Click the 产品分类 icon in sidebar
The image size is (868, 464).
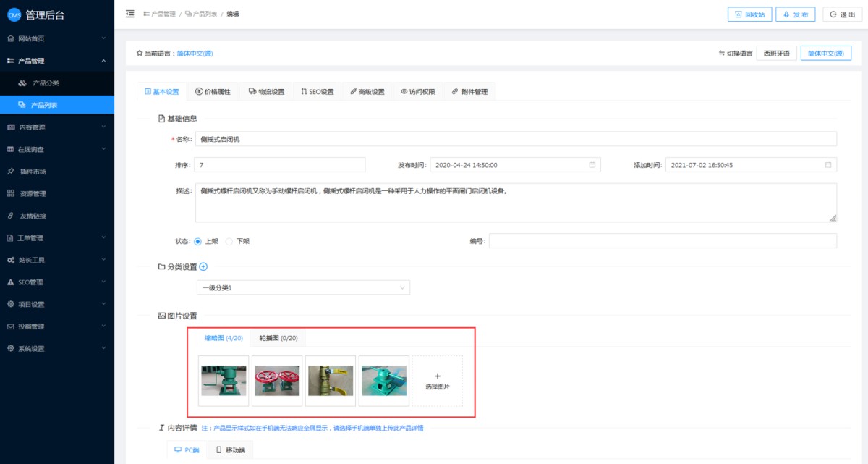pos(22,83)
